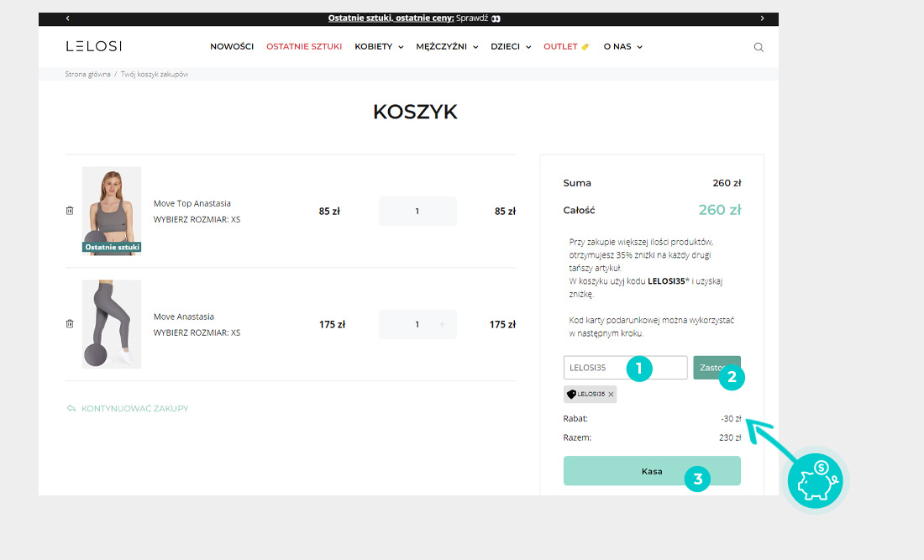Open the Move Top Anastasia product thumbnail
Screen dimensions: 924x560
click(112, 211)
